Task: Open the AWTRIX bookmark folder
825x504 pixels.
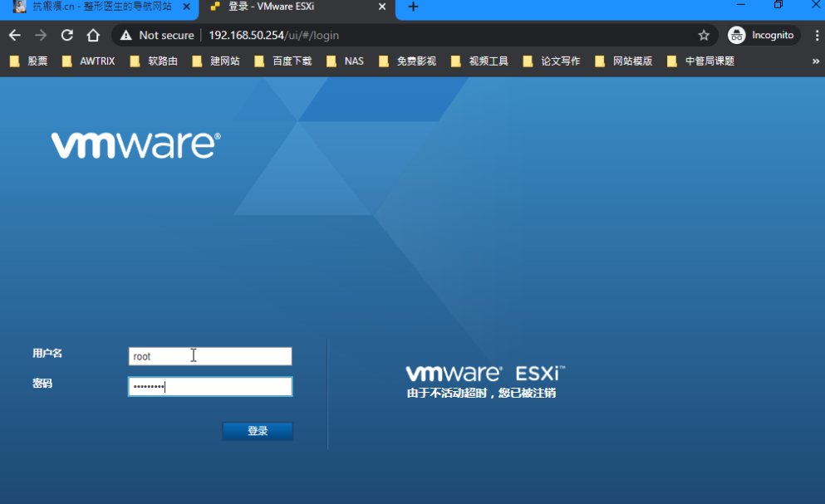Action: (x=88, y=61)
